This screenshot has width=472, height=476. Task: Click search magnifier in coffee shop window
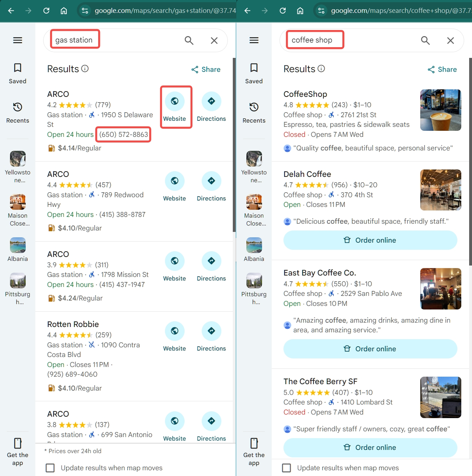(x=425, y=40)
